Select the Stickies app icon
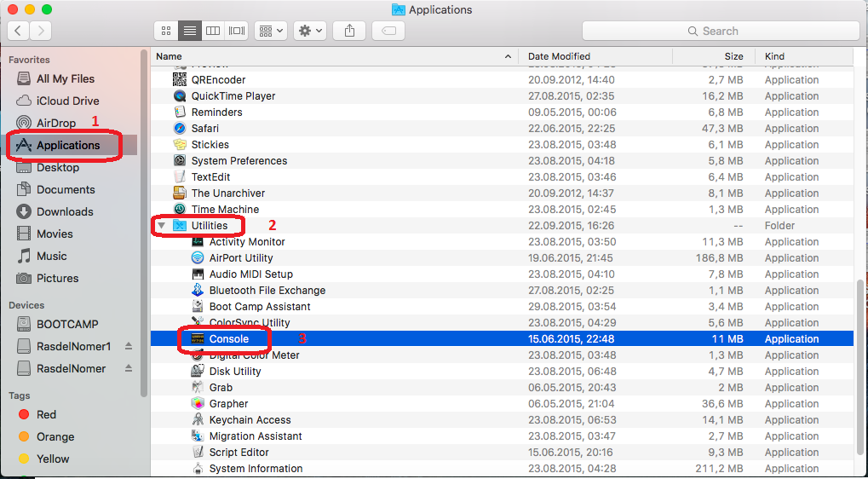This screenshot has height=479, width=868. (180, 145)
